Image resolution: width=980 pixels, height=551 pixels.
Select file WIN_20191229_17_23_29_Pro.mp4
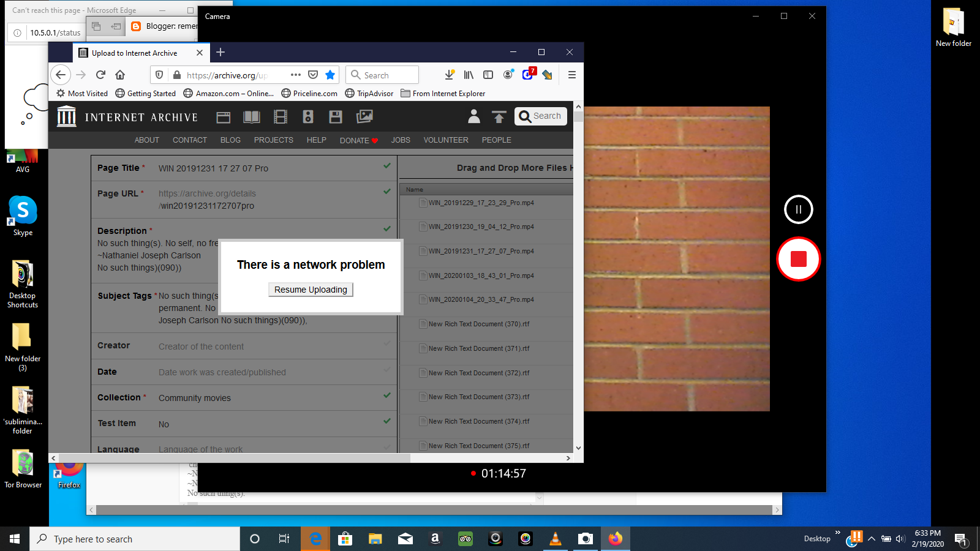tap(481, 203)
